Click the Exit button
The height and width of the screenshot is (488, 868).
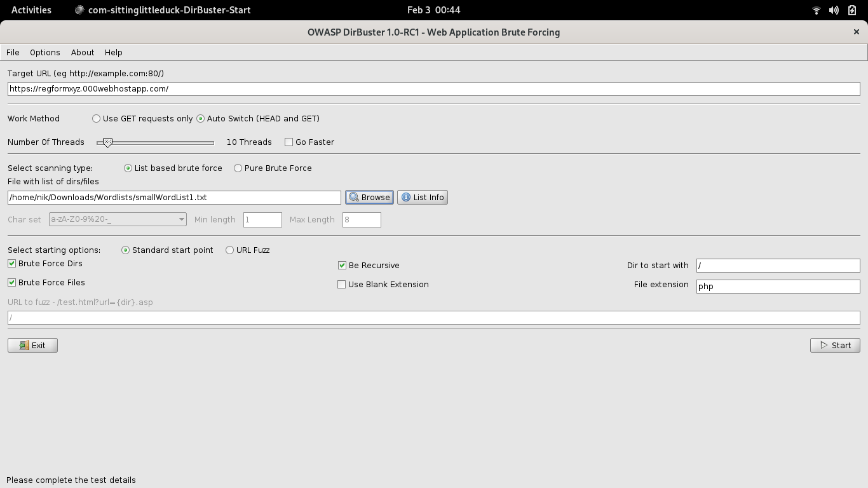tap(32, 346)
